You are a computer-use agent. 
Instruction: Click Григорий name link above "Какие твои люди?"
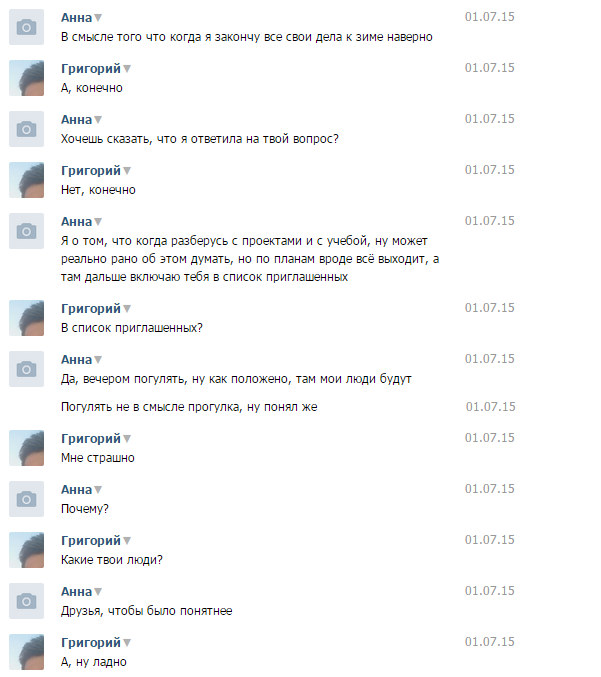point(90,541)
